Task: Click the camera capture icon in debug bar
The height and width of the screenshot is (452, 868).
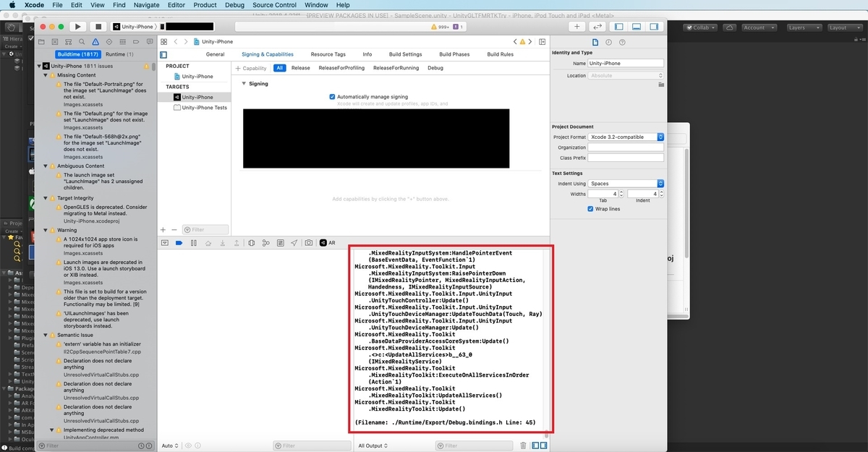Action: [309, 243]
